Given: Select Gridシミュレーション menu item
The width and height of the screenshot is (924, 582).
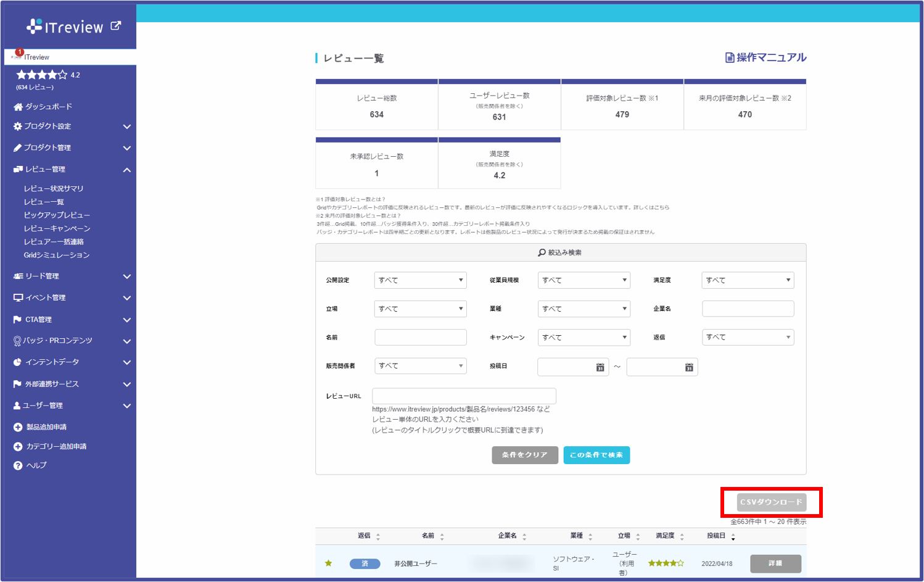Looking at the screenshot, I should coord(57,255).
